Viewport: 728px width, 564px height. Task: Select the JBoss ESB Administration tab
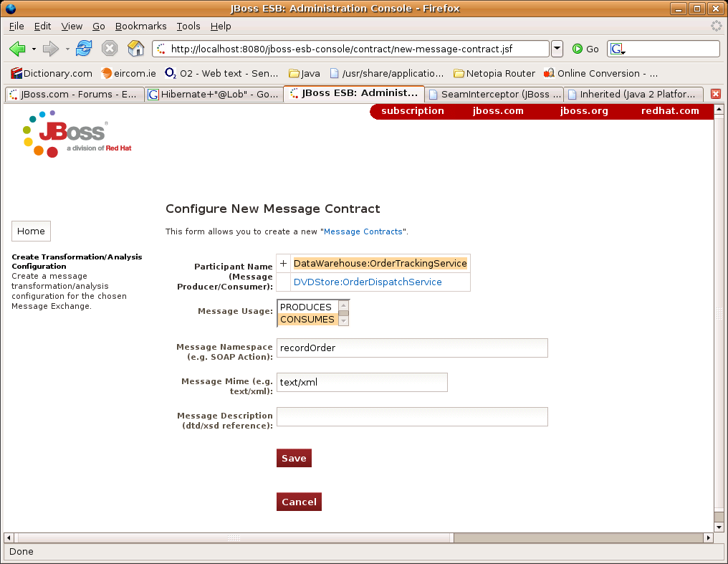coord(354,93)
